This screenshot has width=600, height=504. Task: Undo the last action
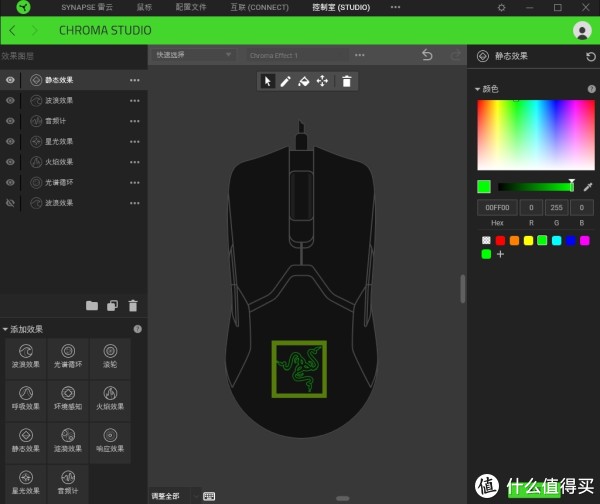[x=427, y=55]
